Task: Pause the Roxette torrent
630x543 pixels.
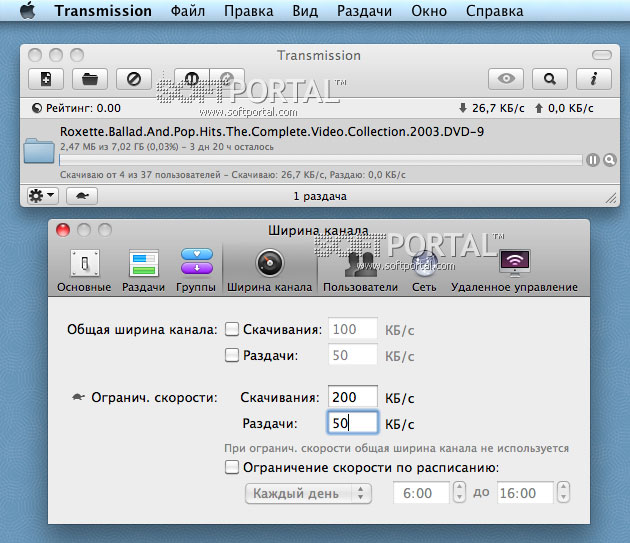Action: point(593,160)
